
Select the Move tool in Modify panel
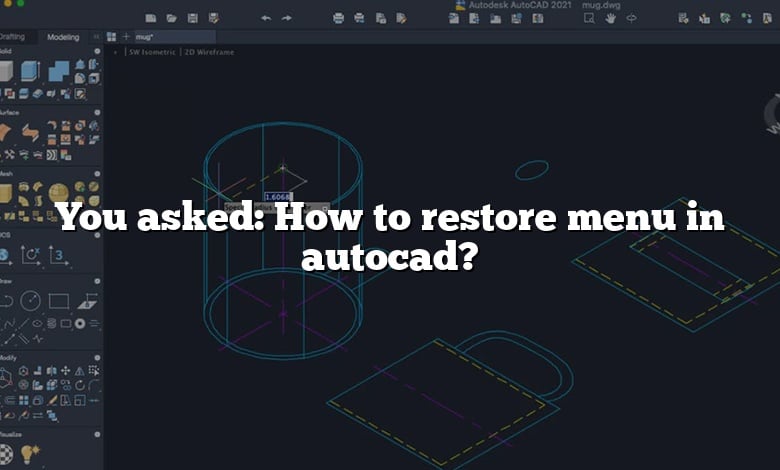(65, 371)
